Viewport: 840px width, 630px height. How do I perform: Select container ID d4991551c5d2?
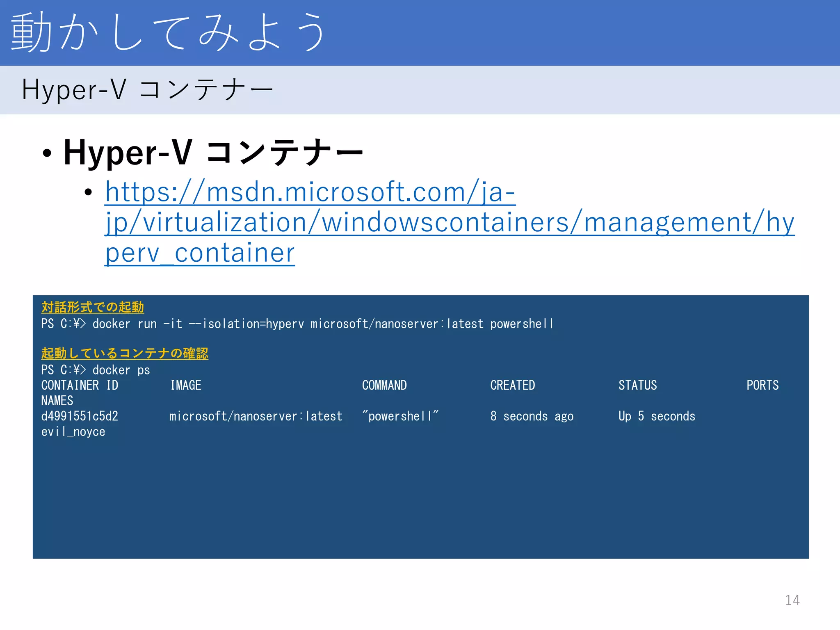[x=80, y=416]
